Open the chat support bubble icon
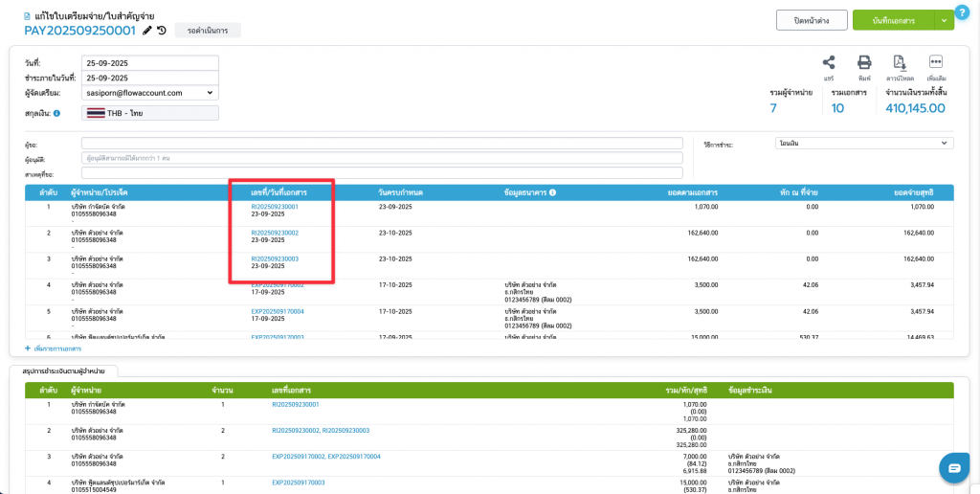The image size is (980, 494). pyautogui.click(x=953, y=468)
